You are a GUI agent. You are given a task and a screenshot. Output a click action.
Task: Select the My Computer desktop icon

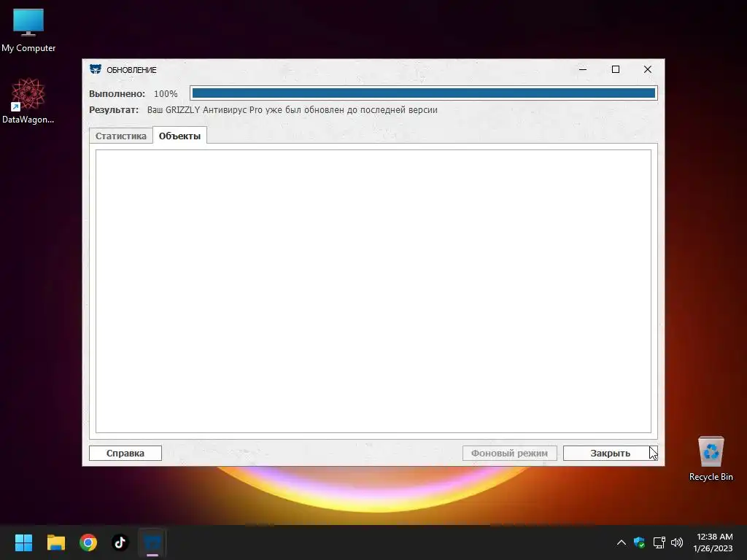[28, 31]
